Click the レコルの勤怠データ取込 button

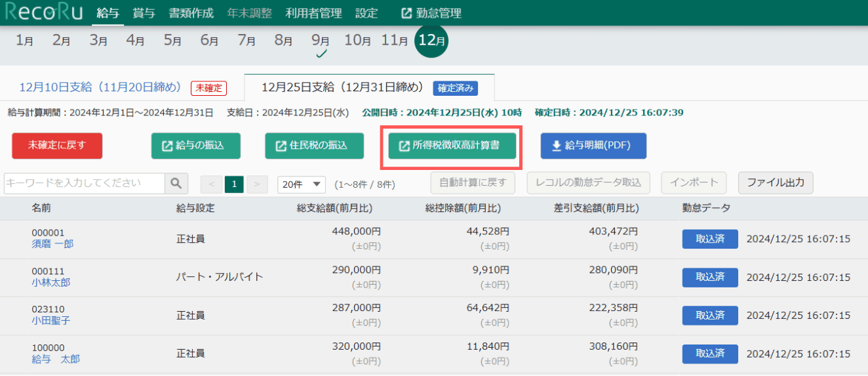coord(588,182)
